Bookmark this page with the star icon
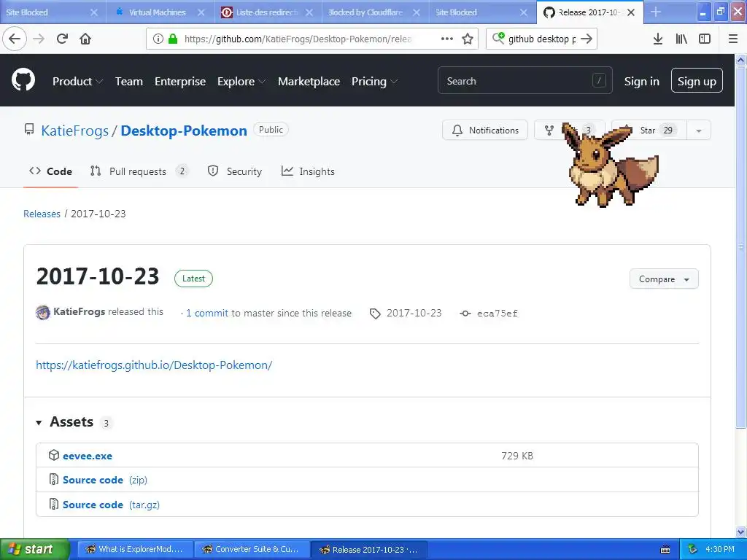Viewport: 747px width, 560px height. pos(468,39)
